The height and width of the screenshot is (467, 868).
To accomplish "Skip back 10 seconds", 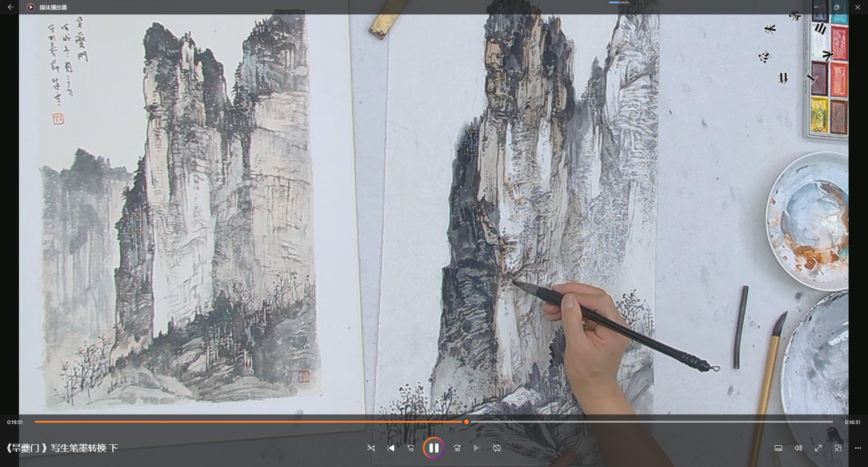I will pyautogui.click(x=411, y=448).
